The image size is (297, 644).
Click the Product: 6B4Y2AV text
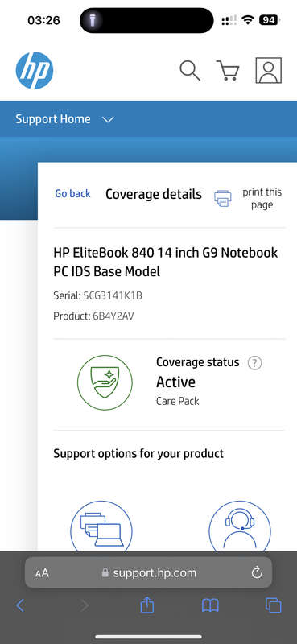click(93, 316)
